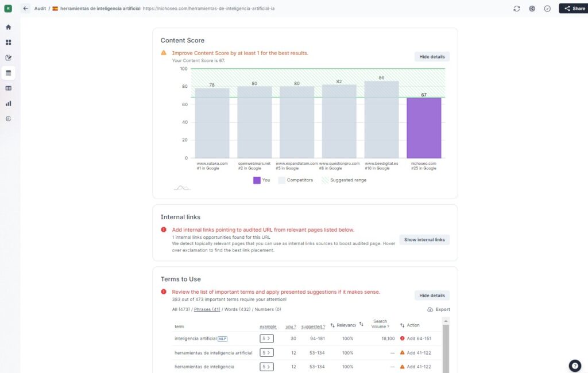Click the purple You legend swatch
The height and width of the screenshot is (373, 588).
pyautogui.click(x=257, y=180)
